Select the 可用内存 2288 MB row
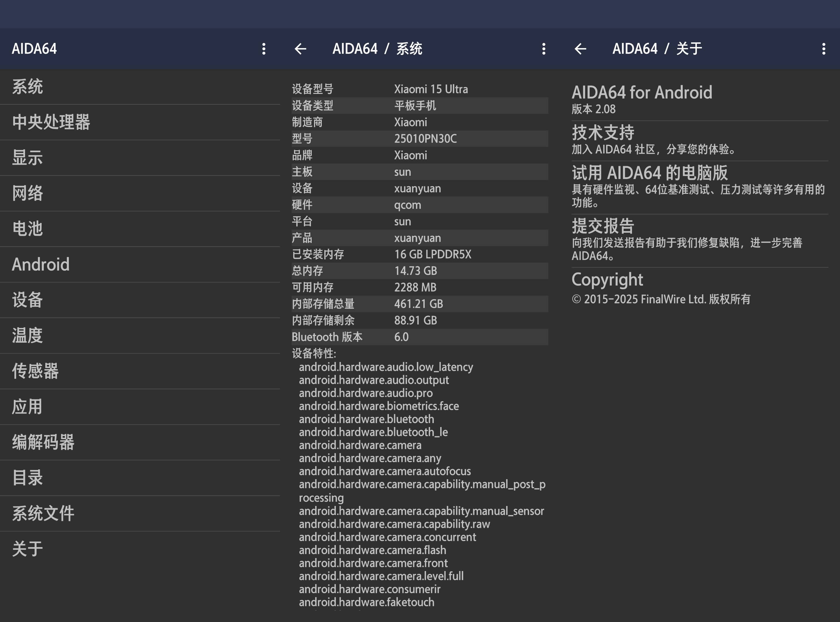The image size is (840, 622). click(x=420, y=288)
